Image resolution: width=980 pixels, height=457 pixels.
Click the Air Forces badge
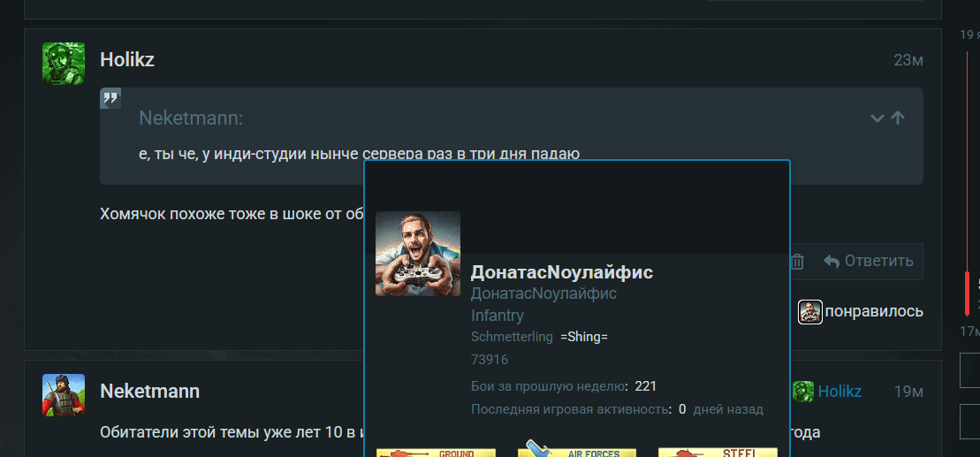(576, 449)
